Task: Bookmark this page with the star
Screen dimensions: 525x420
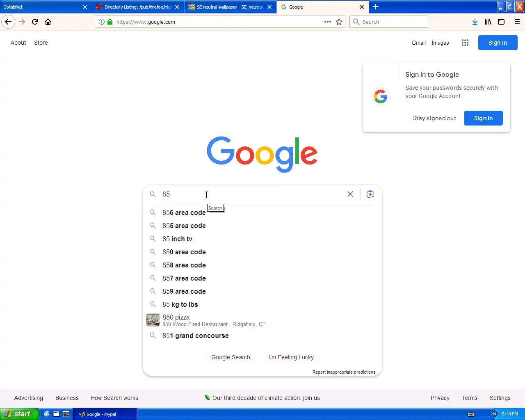Action: [339, 22]
